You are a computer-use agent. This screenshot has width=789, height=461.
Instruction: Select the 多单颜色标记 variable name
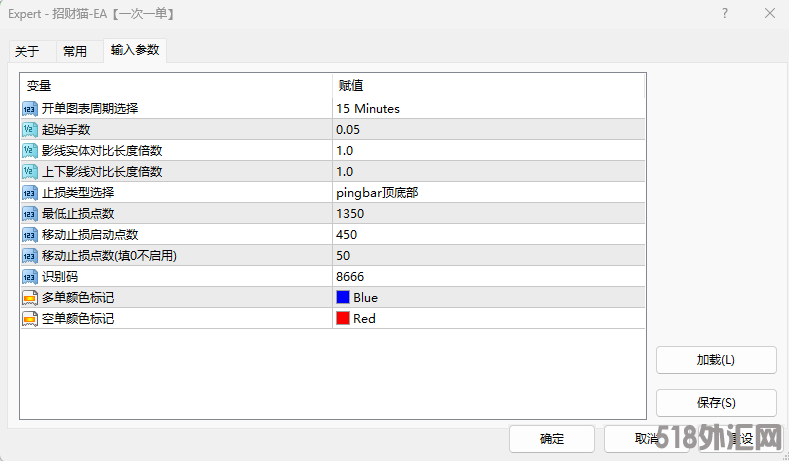click(78, 298)
